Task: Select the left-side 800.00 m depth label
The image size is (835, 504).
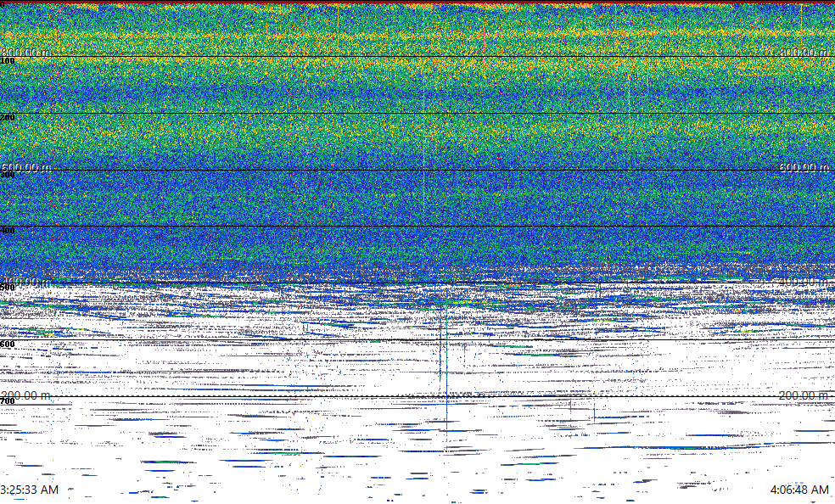Action: click(26, 52)
